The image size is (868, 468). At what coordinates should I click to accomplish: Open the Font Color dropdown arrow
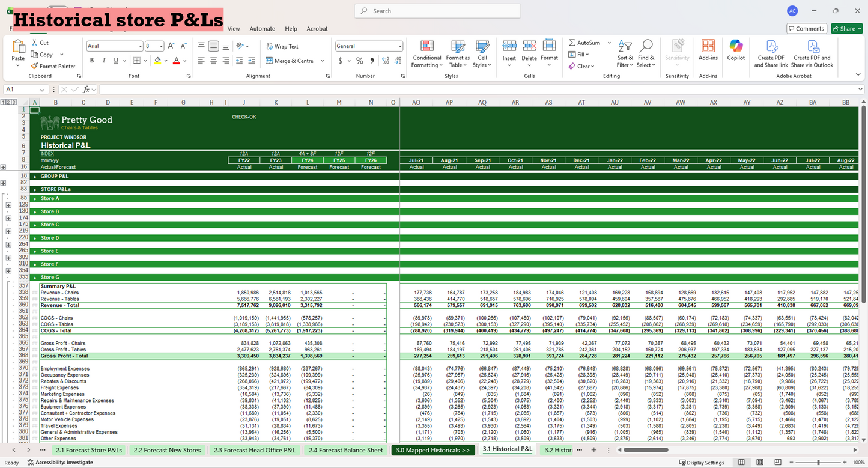(x=184, y=61)
